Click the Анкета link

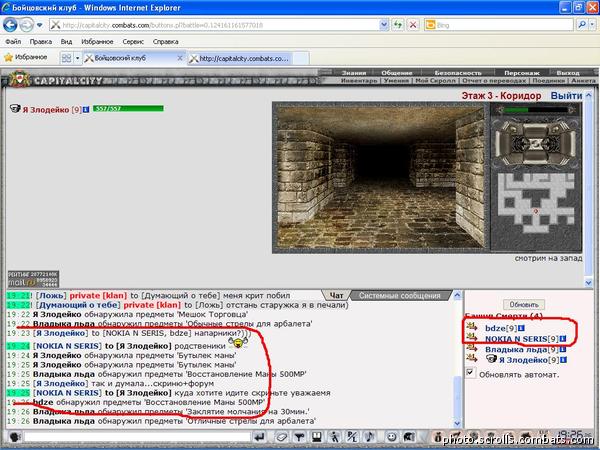583,81
